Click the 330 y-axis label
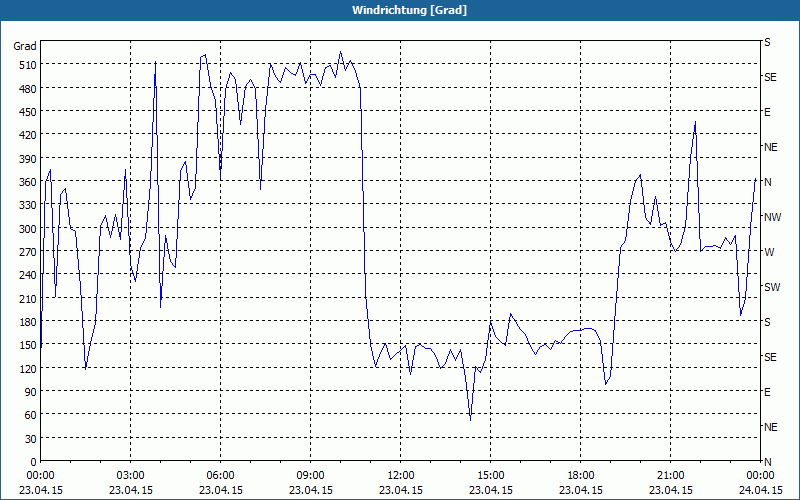800x500 pixels. point(28,205)
